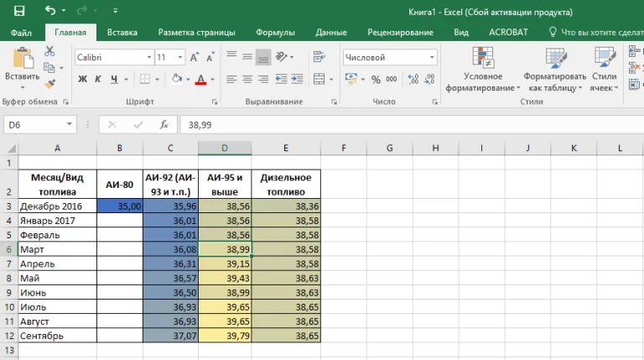Viewport: 644px width, 360px height.
Task: Apply accounting currency format
Action: click(351, 79)
